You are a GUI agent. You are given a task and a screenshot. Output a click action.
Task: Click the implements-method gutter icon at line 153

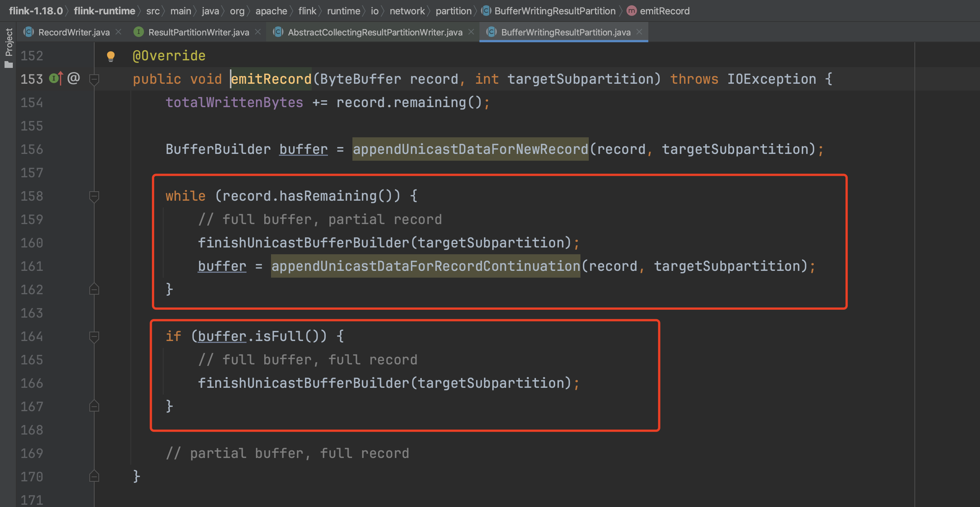(55, 79)
